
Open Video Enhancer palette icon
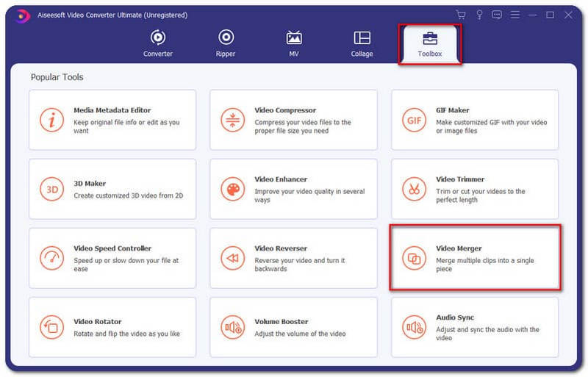click(x=233, y=190)
